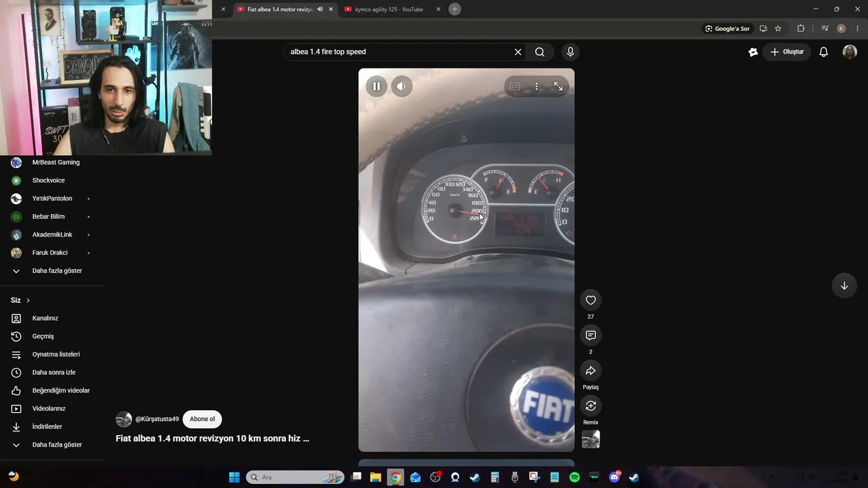Run the YouTube search with magnifier button

click(540, 52)
